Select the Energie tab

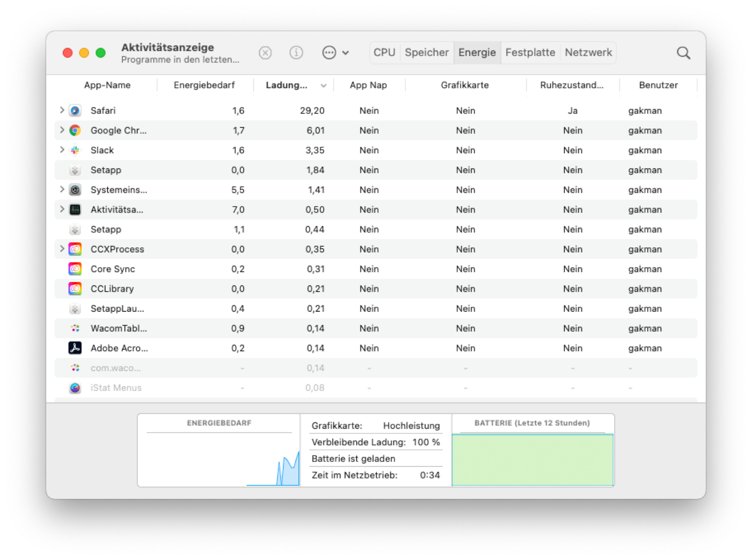(477, 53)
